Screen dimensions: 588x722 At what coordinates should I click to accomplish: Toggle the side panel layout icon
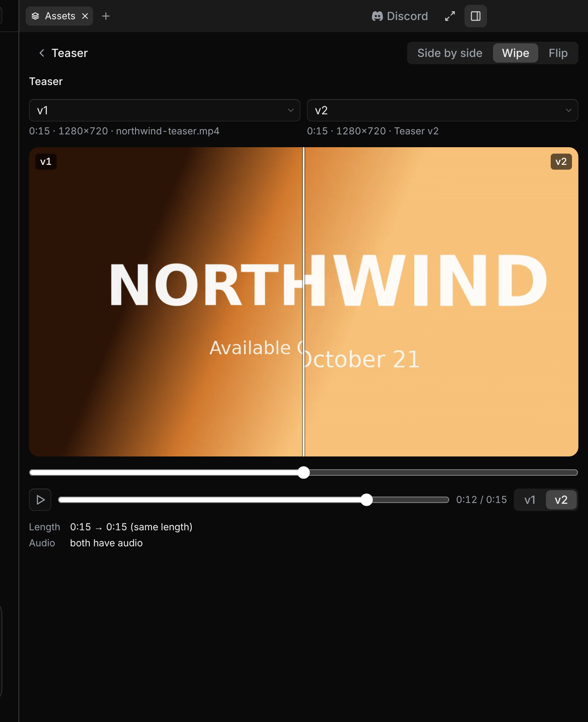[476, 16]
